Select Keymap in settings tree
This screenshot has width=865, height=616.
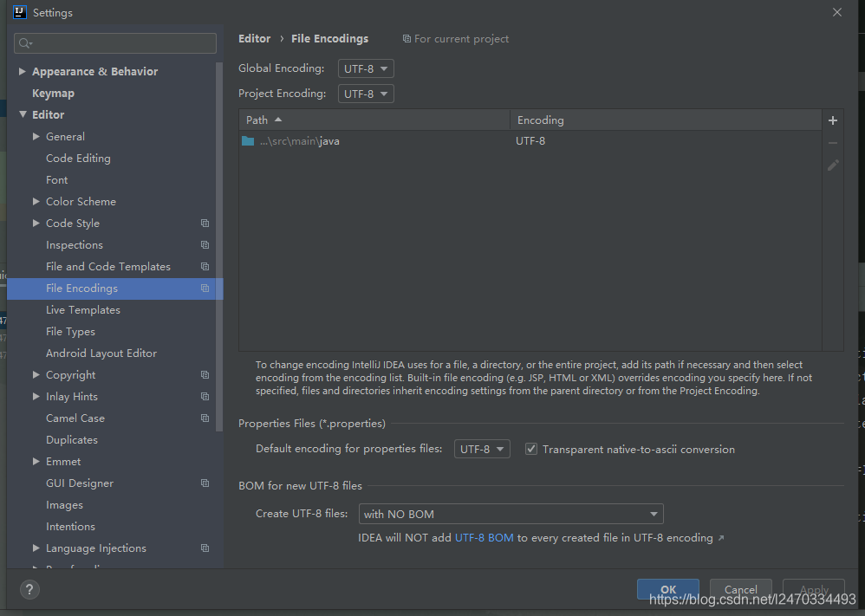tap(53, 94)
